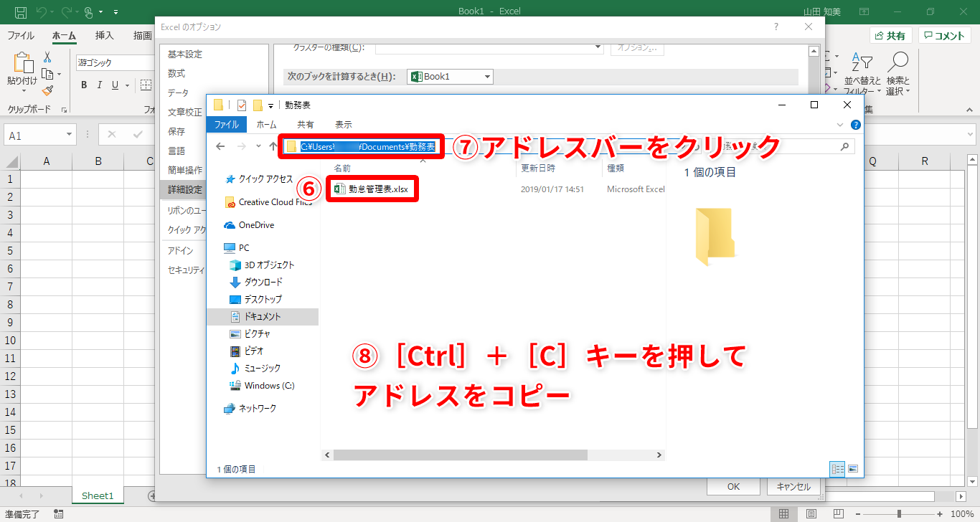Click OK in the Excel Options dialog
The width and height of the screenshot is (980, 522).
tap(733, 486)
